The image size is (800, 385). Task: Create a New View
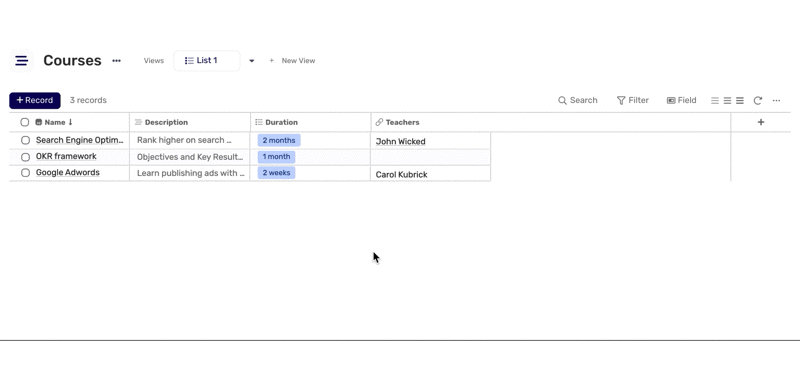292,61
